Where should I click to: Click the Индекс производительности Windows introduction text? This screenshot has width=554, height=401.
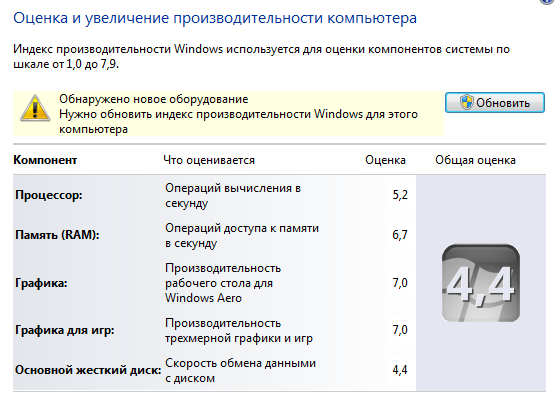point(261,57)
